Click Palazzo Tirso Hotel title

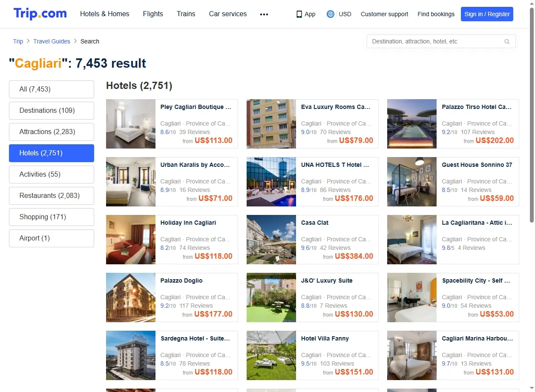[x=477, y=107]
